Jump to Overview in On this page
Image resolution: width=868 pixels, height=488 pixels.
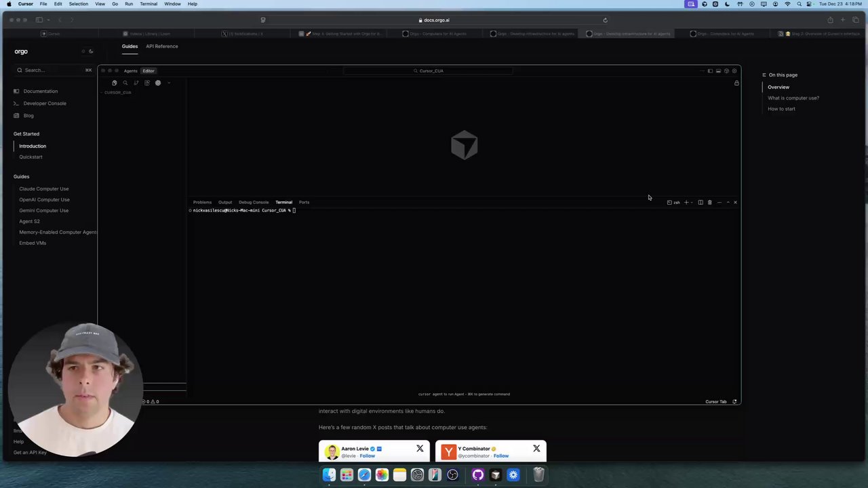click(x=778, y=87)
